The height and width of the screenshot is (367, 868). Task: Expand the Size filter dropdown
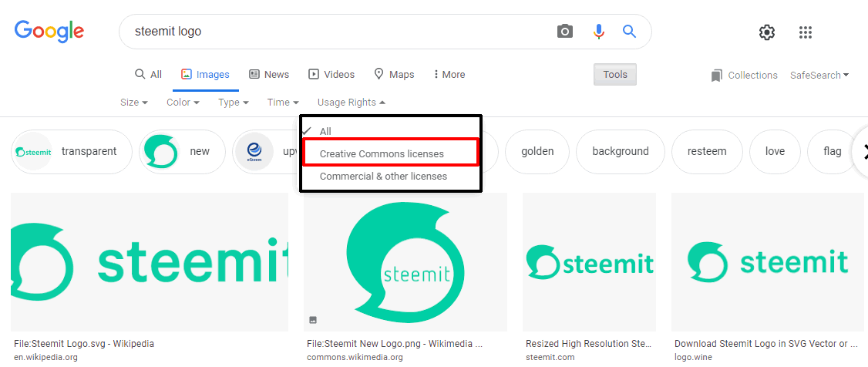tap(134, 103)
